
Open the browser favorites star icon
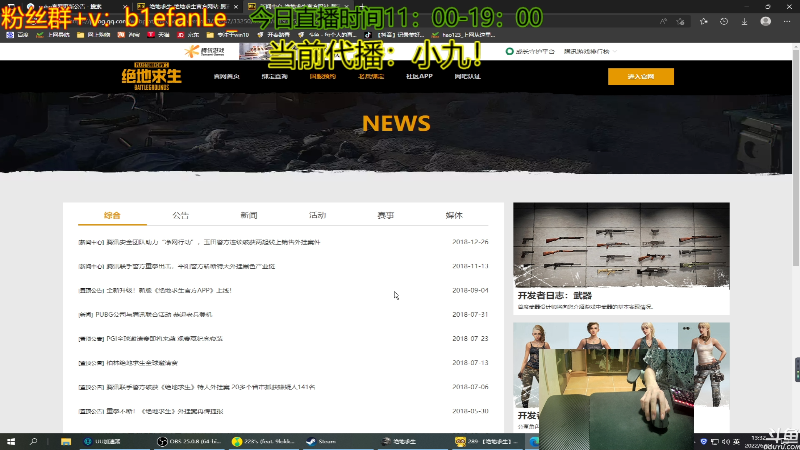pyautogui.click(x=704, y=21)
